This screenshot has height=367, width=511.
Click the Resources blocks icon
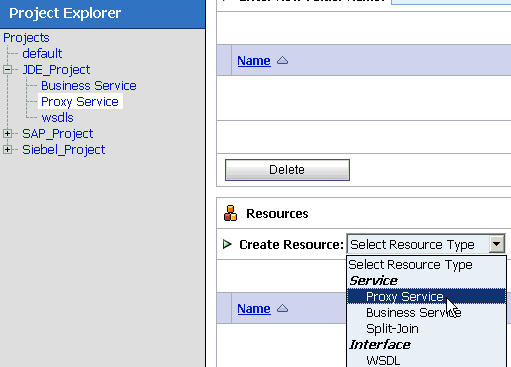tap(230, 213)
